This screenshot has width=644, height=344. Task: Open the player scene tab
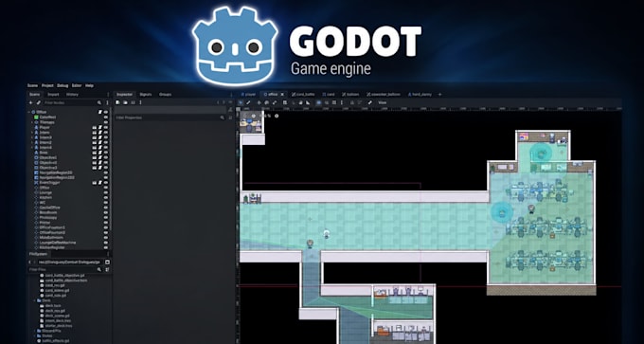[x=248, y=95]
